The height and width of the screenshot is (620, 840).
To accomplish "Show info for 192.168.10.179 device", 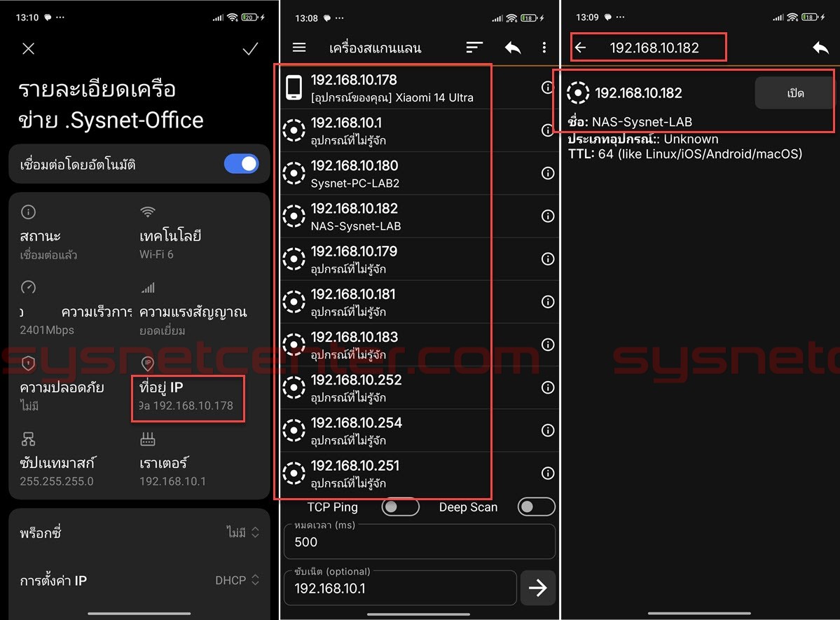I will 547,259.
